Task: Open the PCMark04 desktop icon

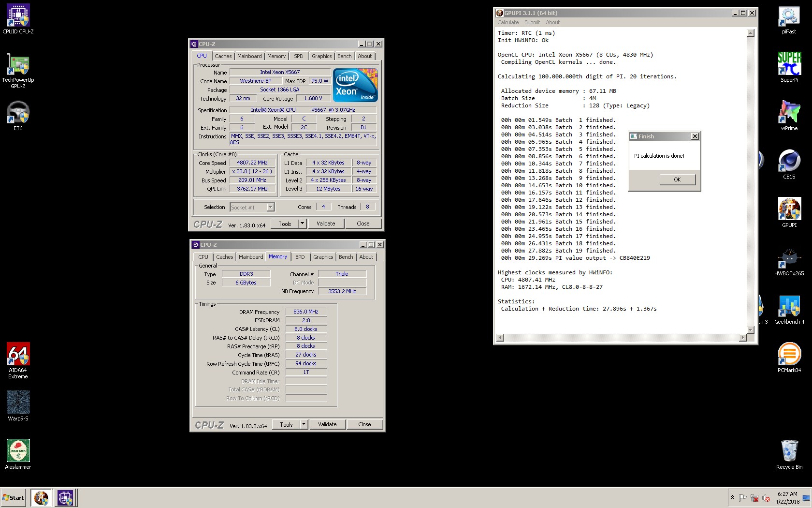Action: (x=789, y=358)
